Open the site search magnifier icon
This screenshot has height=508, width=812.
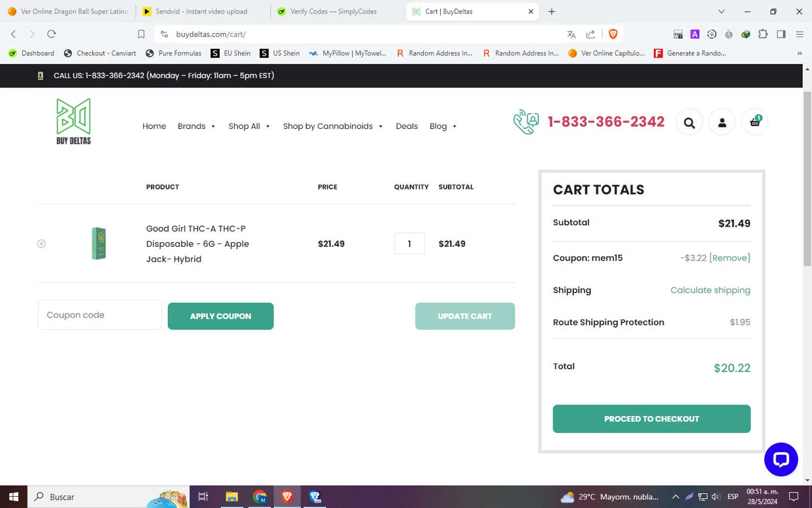coord(689,122)
